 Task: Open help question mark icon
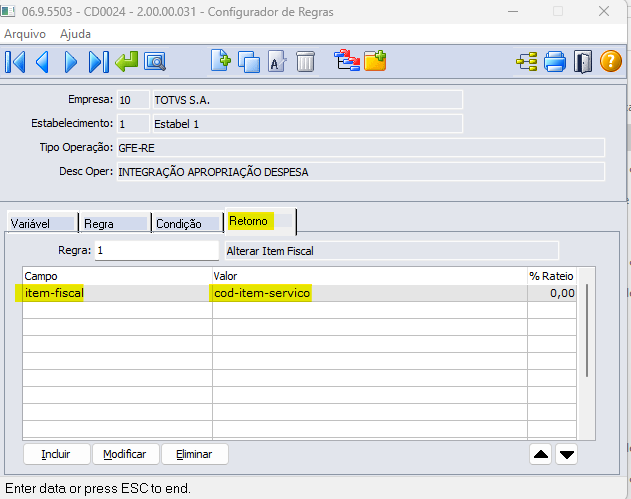[611, 62]
